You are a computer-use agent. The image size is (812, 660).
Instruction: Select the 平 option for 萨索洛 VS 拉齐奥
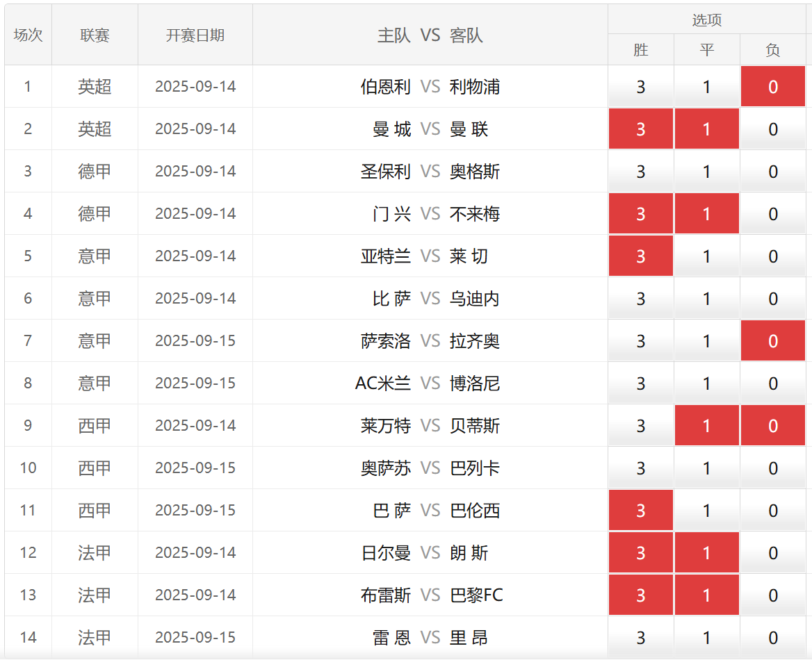(x=706, y=341)
